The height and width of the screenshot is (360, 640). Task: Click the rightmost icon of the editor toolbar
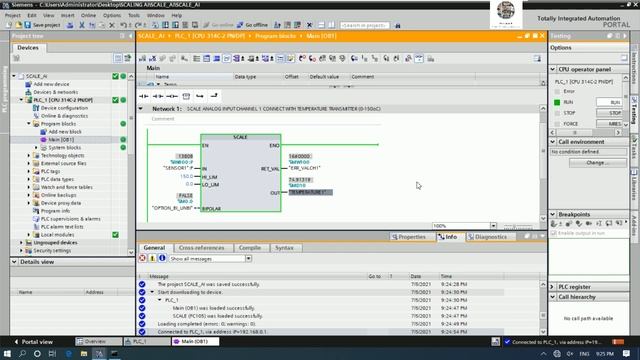click(537, 59)
